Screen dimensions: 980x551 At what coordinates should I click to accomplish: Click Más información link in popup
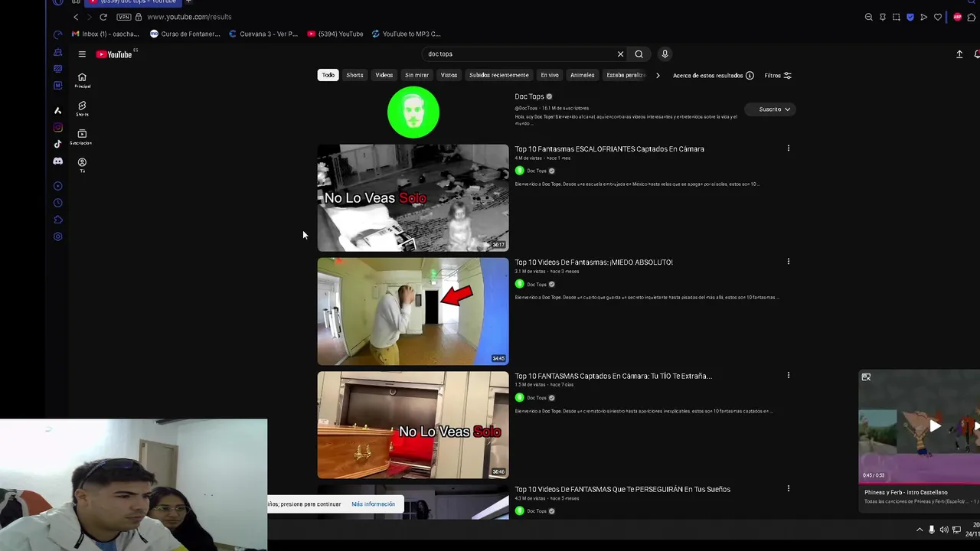pyautogui.click(x=374, y=504)
